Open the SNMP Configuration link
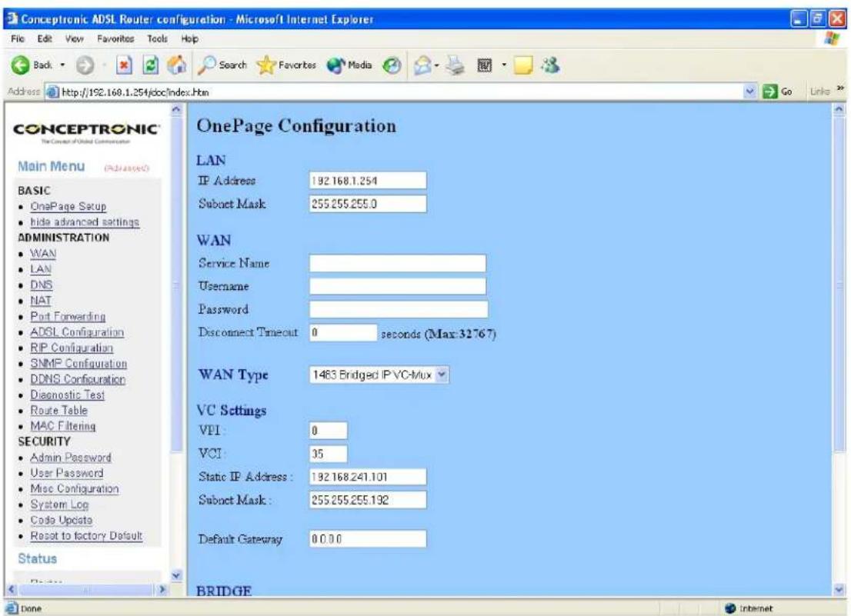Screen dimensions: 851x616 click(x=78, y=363)
